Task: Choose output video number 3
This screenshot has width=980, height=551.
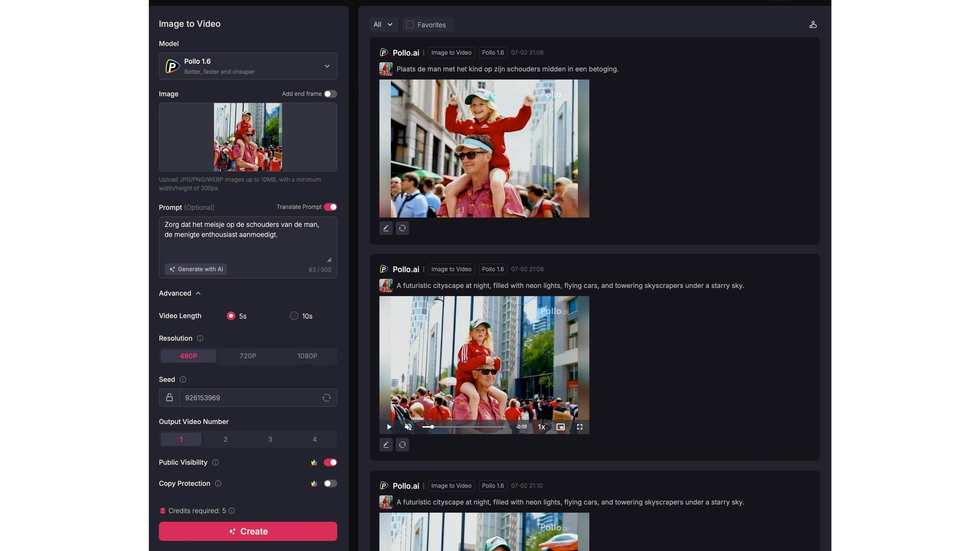Action: (x=270, y=439)
